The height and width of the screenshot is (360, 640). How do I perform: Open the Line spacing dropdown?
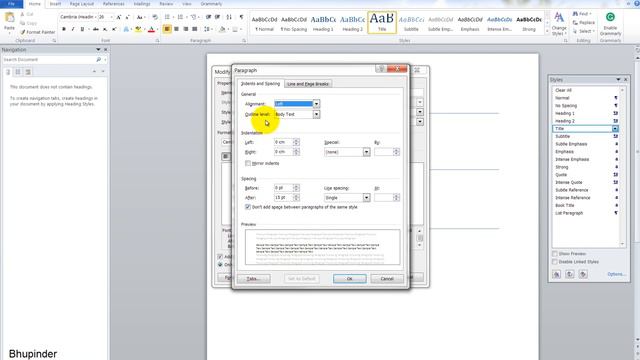[367, 198]
